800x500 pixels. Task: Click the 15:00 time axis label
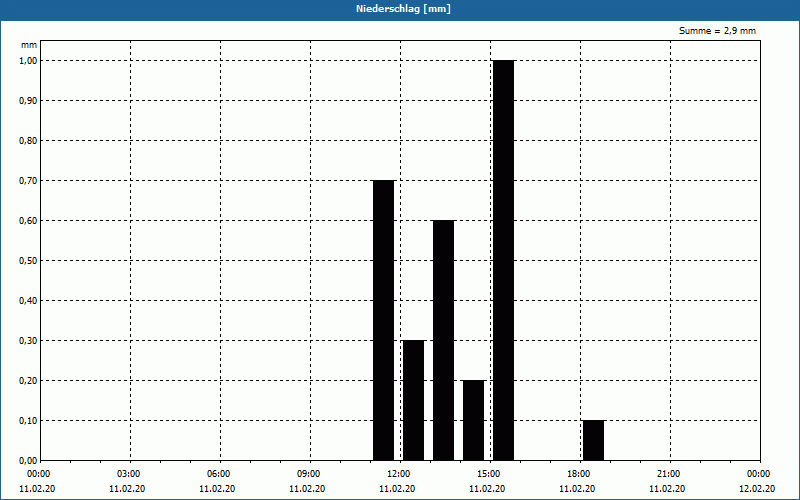(488, 474)
